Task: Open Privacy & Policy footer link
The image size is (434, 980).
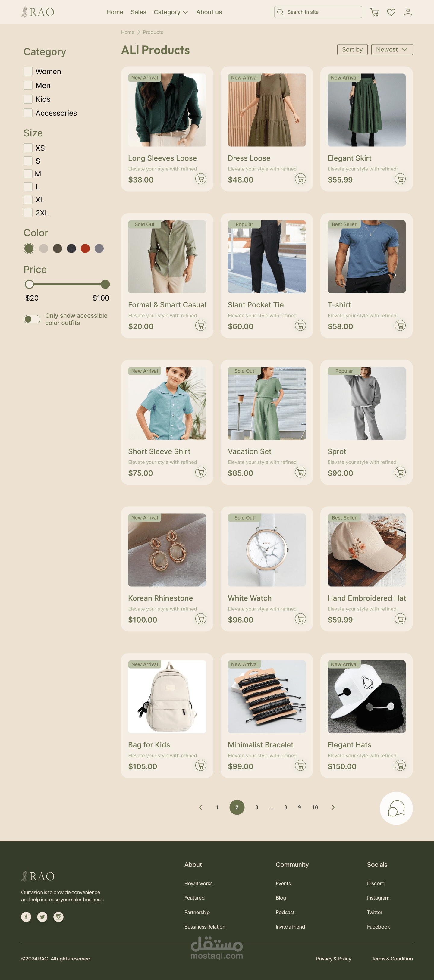Action: pyautogui.click(x=334, y=959)
